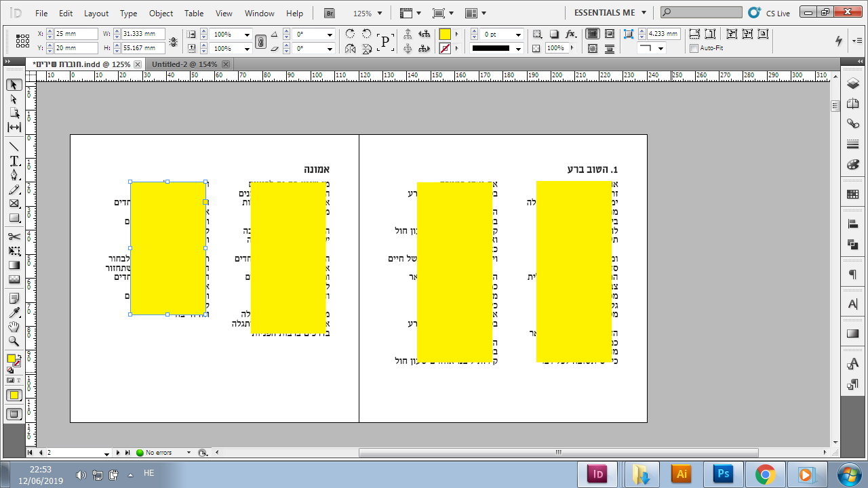Click the stroke none swatch in control bar
This screenshot has width=868, height=488.
[445, 49]
